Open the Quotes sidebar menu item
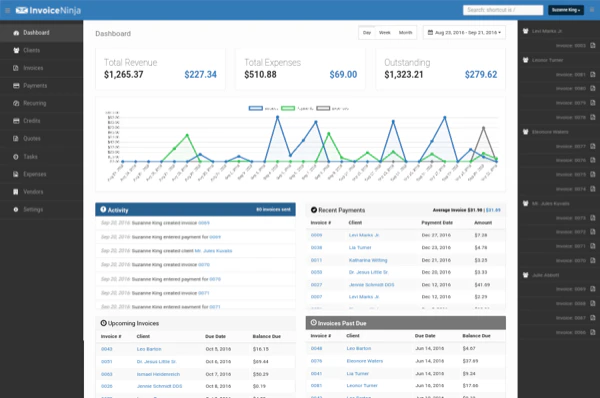The height and width of the screenshot is (398, 600). pos(41,139)
